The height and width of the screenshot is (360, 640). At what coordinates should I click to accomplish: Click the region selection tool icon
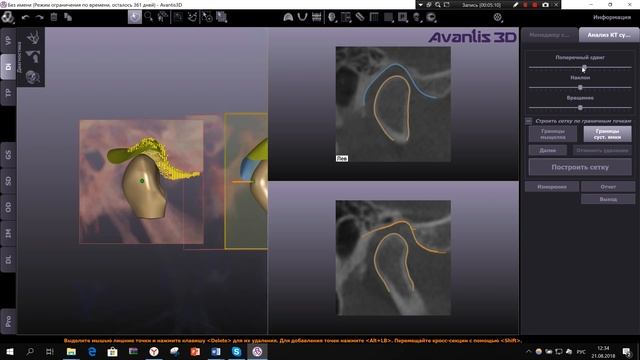(x=178, y=17)
